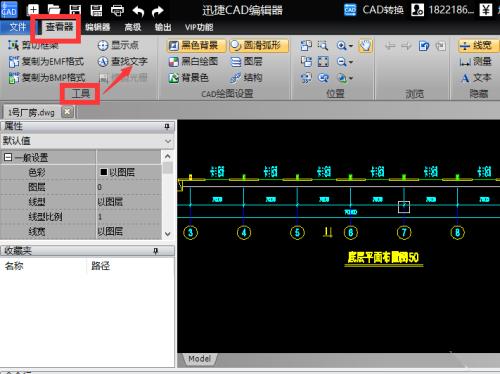The image size is (500, 374).
Task: Close the 1号厂房.dwg document tab
Action: [x=68, y=112]
